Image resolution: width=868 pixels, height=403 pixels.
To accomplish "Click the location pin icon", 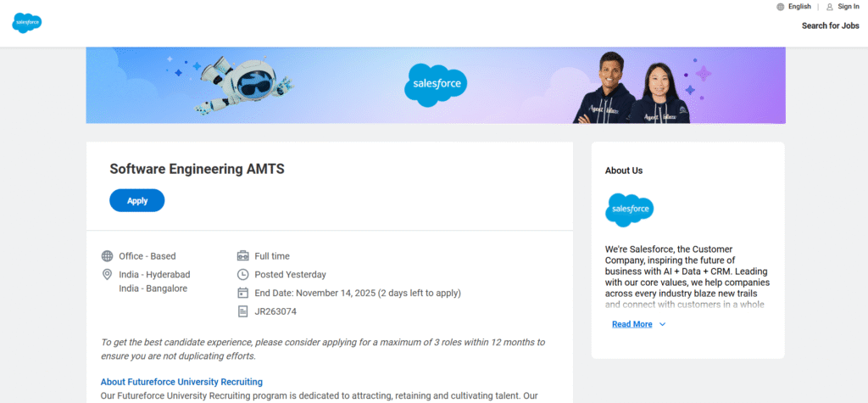I will pos(108,275).
